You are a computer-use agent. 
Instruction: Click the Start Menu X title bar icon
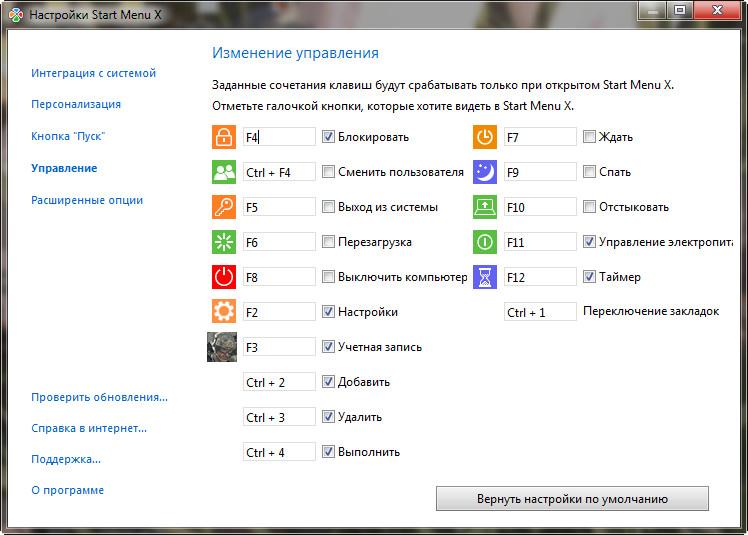tap(16, 15)
